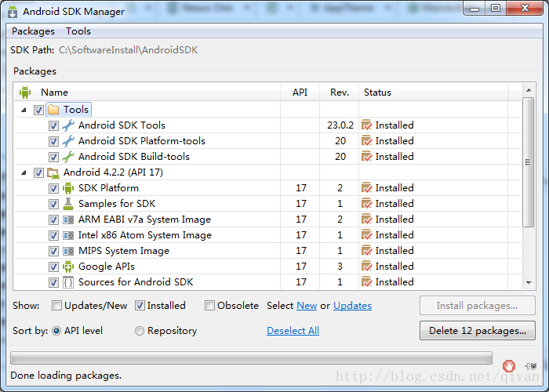Viewport: 549px width, 392px height.
Task: Click the Sources for Android SDK braces icon
Action: [68, 282]
